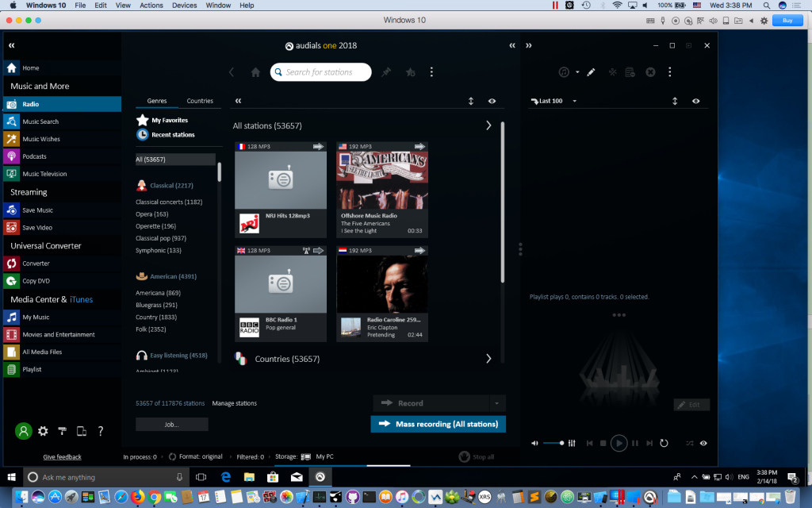The image size is (812, 508).
Task: Click the genre list scrollbar
Action: point(219,172)
